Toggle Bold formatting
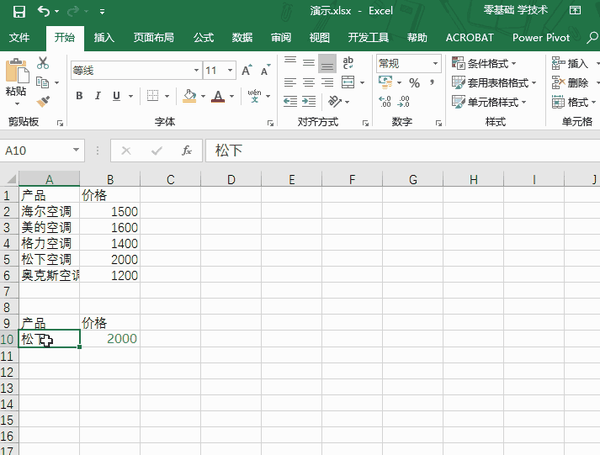 pyautogui.click(x=79, y=96)
